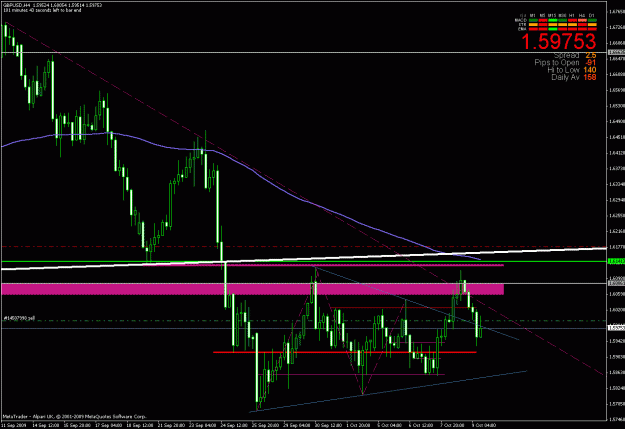Click the green level price tag on the price axis
This screenshot has height=429, width=625.
click(x=616, y=262)
